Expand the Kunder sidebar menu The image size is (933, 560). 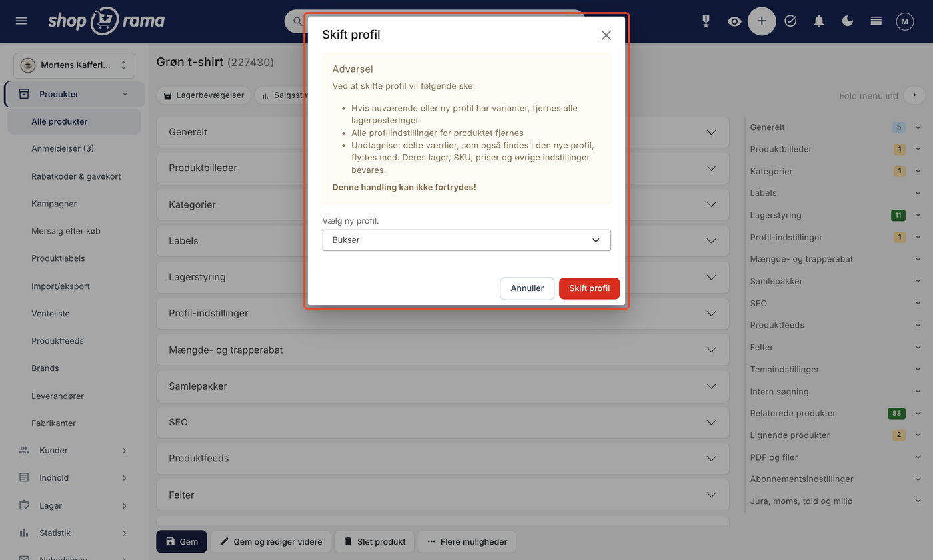pos(74,451)
